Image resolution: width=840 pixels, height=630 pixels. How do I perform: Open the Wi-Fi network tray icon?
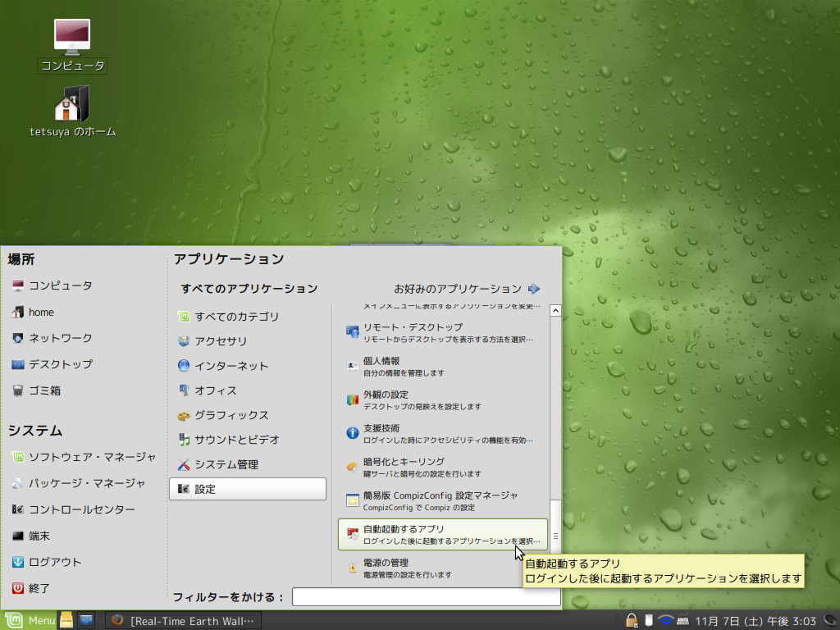pyautogui.click(x=665, y=620)
